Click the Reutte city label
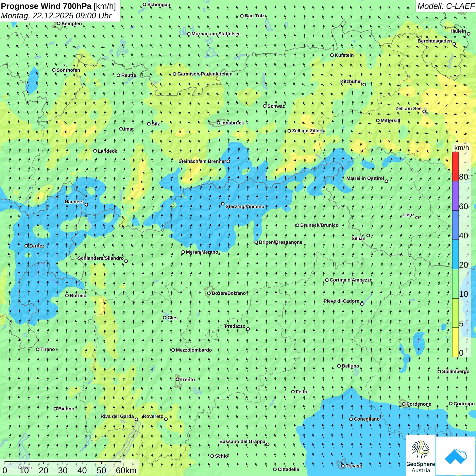The width and height of the screenshot is (476, 476). [x=129, y=75]
